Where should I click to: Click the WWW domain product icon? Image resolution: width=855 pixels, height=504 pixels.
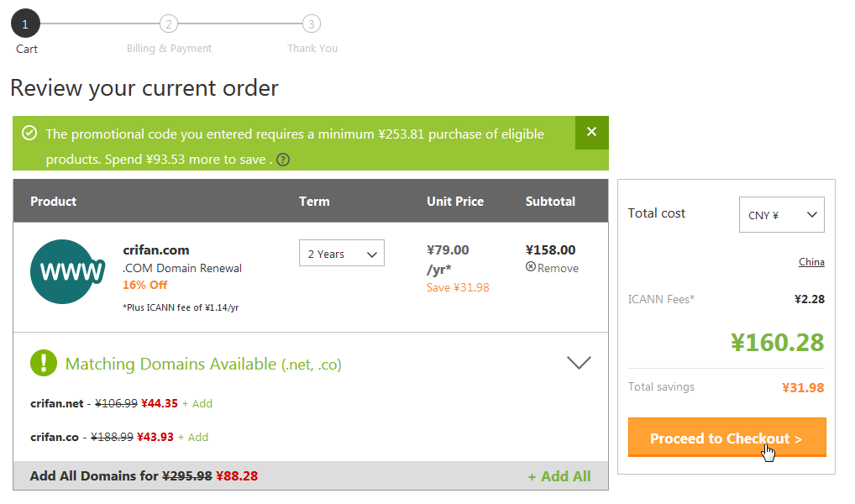coord(67,271)
